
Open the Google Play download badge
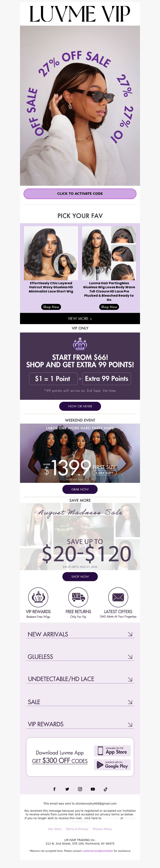tap(112, 765)
